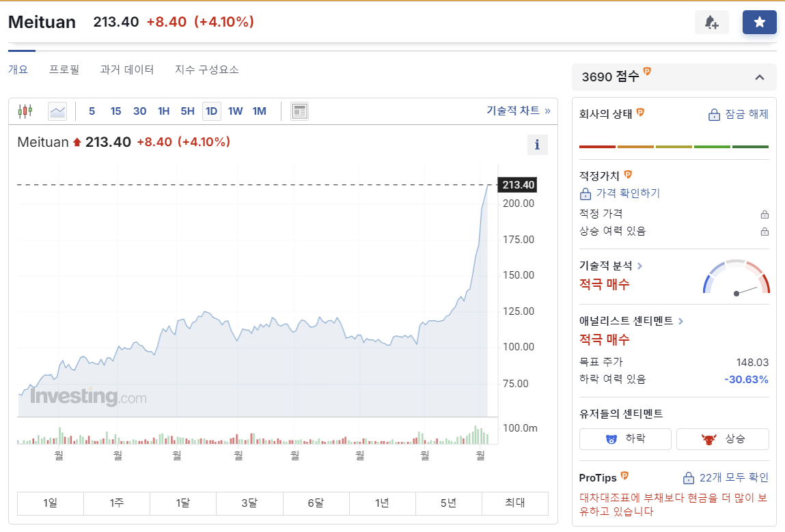Select the 1년 chart range option
The width and height of the screenshot is (785, 532).
coord(382,503)
